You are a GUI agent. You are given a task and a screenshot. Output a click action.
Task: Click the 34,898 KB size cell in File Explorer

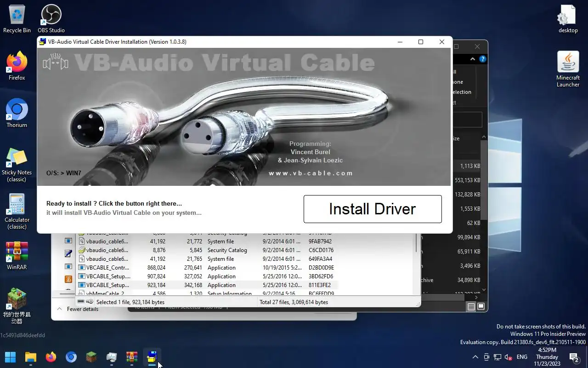[469, 280]
